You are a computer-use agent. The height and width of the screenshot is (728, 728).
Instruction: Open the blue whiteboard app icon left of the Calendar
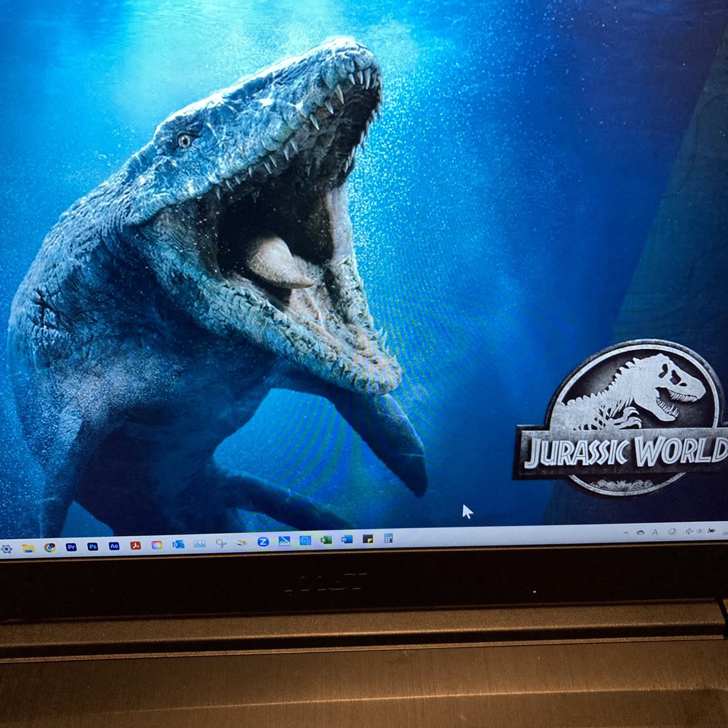(285, 541)
